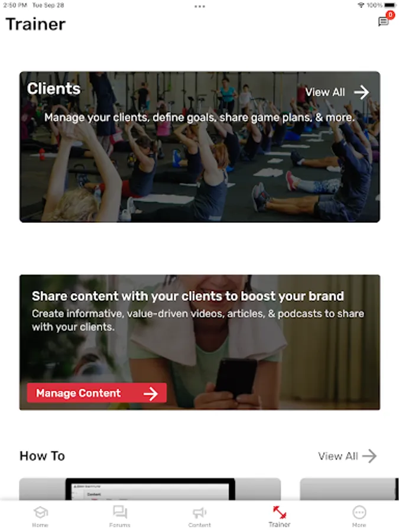Screen dimensions: 399x532
Task: Switch to the Content tab label
Action: (x=200, y=525)
